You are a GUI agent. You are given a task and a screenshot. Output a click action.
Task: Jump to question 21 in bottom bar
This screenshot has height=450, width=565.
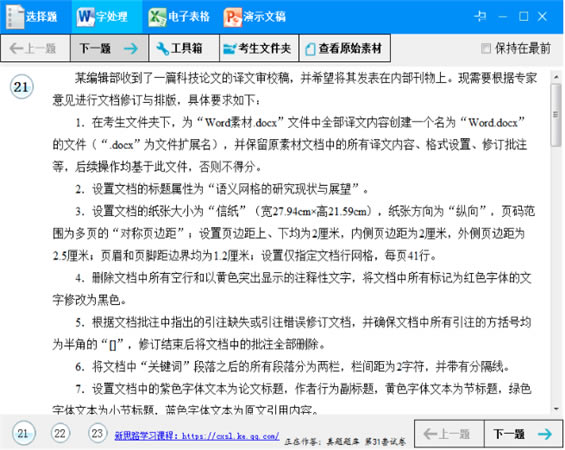click(24, 433)
